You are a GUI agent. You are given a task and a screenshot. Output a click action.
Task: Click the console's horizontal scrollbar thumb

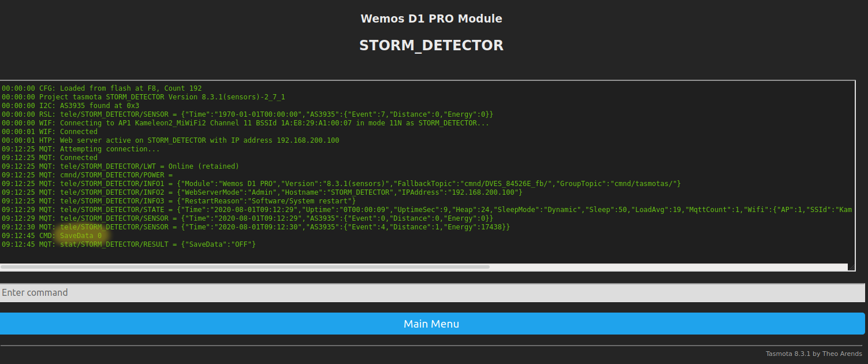(x=245, y=267)
